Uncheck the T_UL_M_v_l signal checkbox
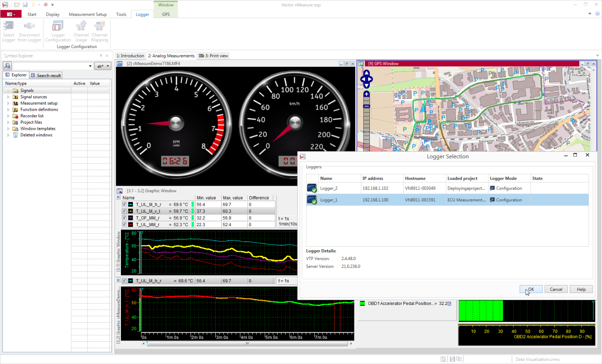This screenshot has width=602, height=364. [124, 211]
